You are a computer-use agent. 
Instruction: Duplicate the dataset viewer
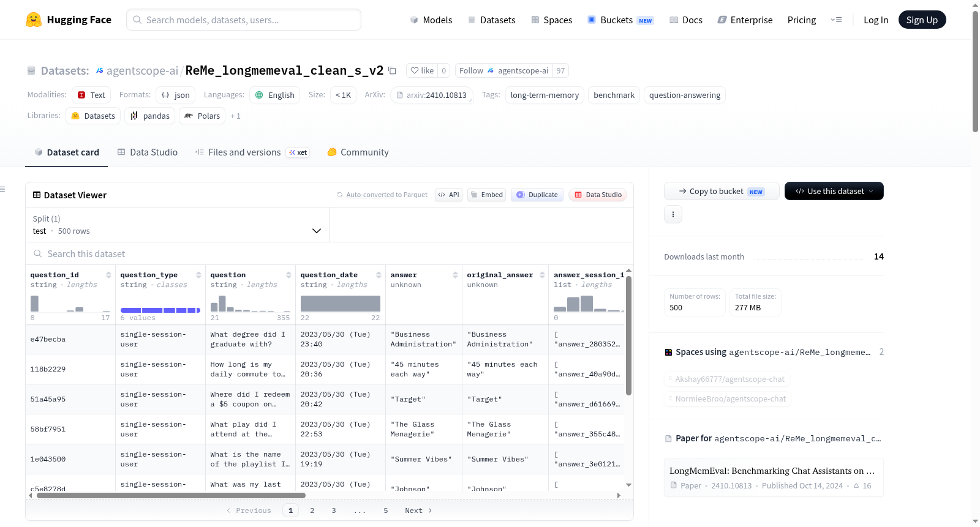(x=537, y=195)
